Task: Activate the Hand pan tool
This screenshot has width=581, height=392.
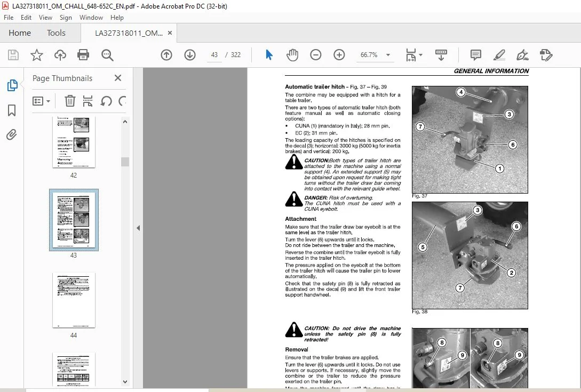Action: [x=292, y=55]
